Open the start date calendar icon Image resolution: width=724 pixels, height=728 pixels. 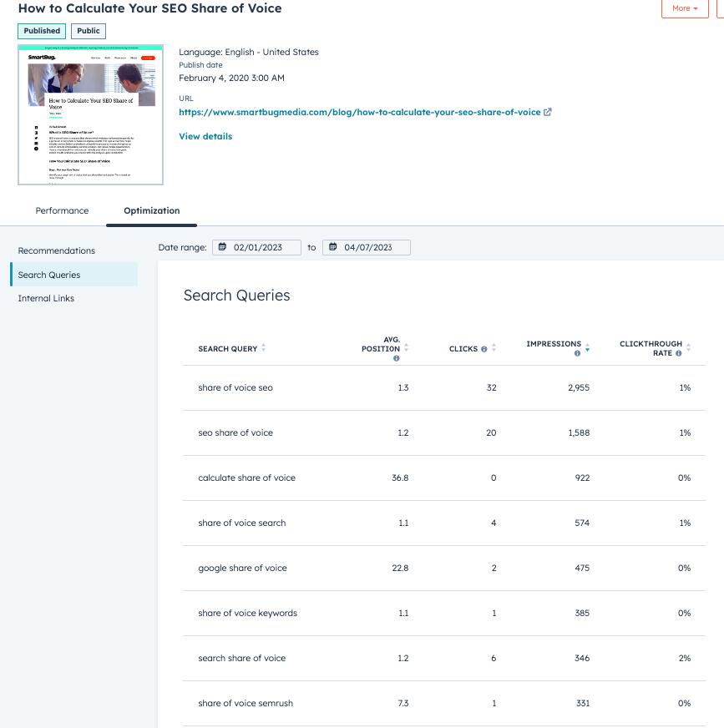tap(222, 247)
